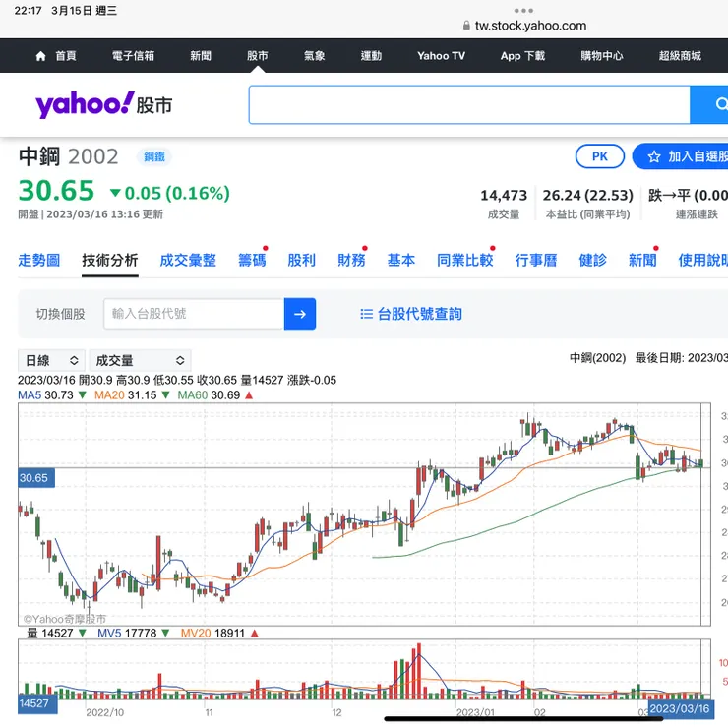Open 超級商城 super mall link
728x728 pixels.
tap(680, 56)
